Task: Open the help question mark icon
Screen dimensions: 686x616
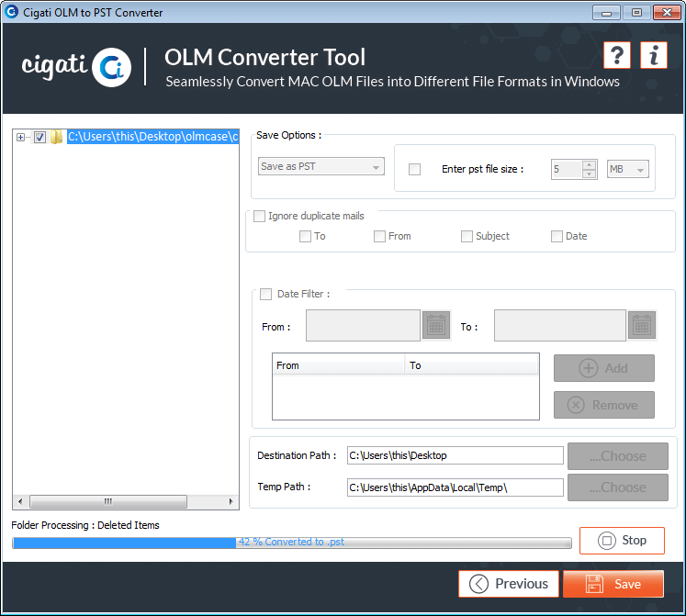Action: point(616,55)
